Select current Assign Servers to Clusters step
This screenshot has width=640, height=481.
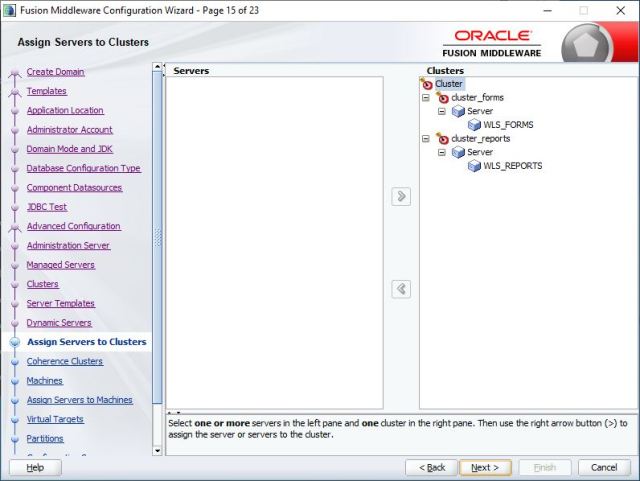pos(87,342)
